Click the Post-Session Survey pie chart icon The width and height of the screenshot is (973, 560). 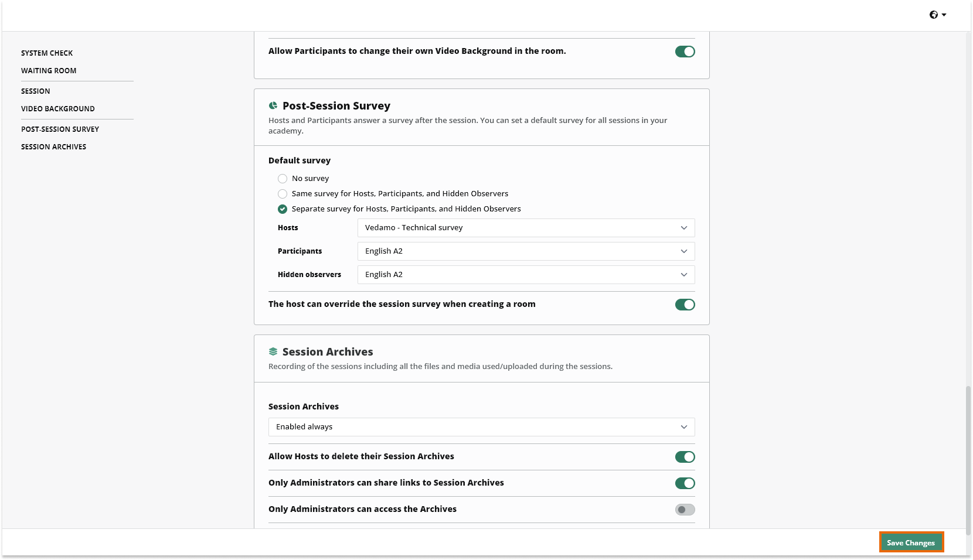pos(273,106)
